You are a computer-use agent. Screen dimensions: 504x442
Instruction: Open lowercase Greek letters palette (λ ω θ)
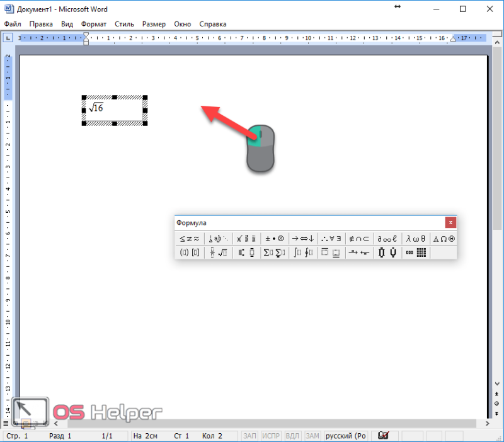(x=416, y=239)
